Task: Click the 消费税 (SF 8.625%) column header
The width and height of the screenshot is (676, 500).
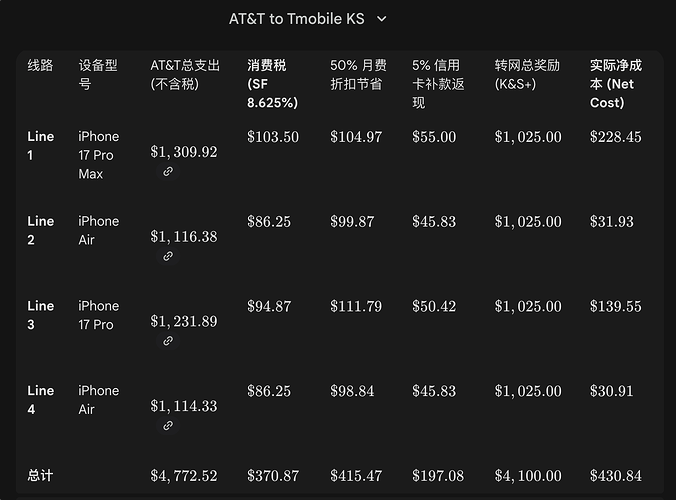Action: pos(272,84)
